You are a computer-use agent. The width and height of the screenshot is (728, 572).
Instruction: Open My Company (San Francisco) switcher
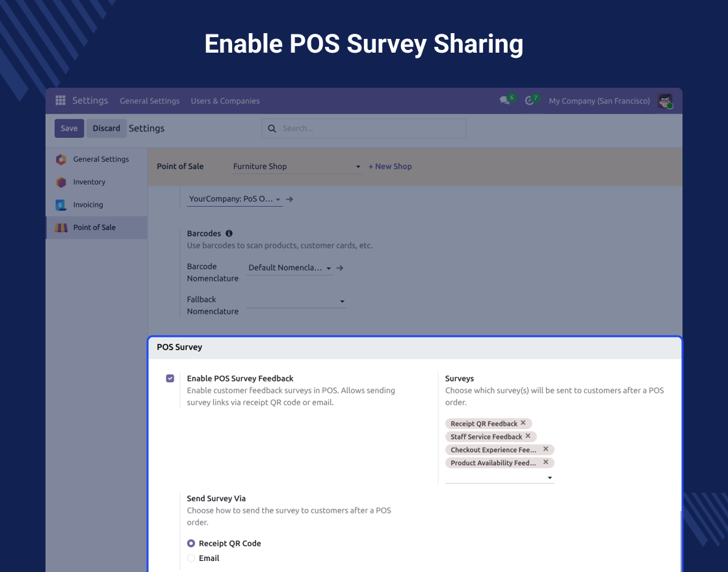(599, 101)
